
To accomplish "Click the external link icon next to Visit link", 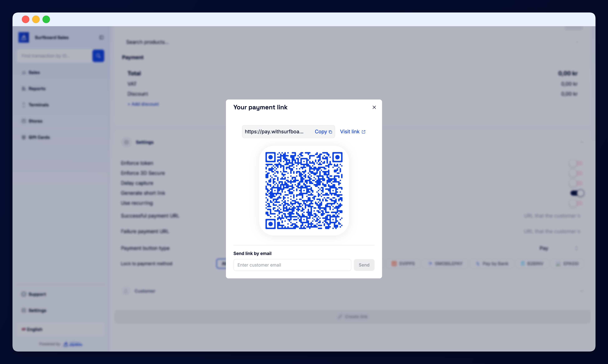I will pyautogui.click(x=364, y=132).
